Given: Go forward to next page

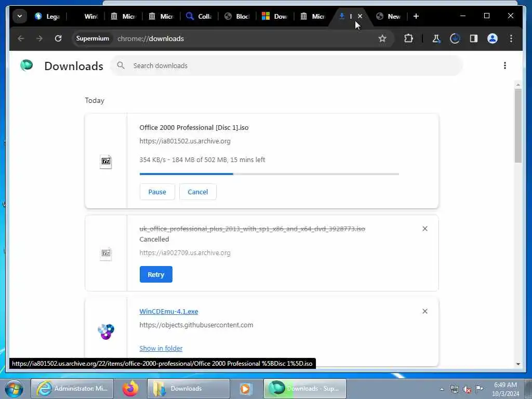Looking at the screenshot, I should (x=39, y=38).
